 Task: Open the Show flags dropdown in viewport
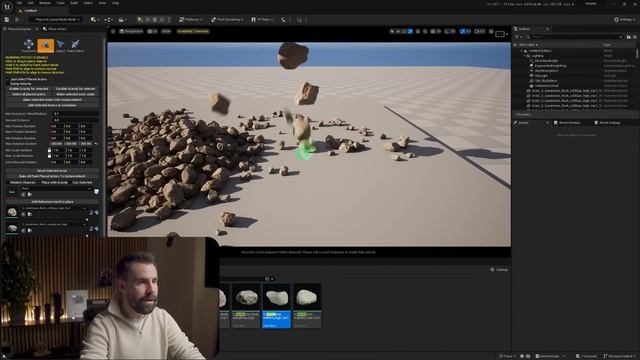[166, 31]
